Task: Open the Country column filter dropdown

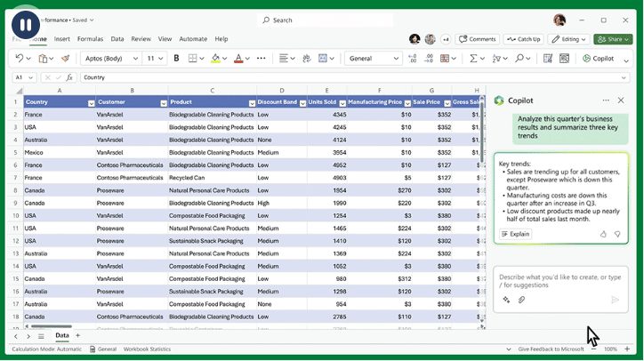Action: pyautogui.click(x=91, y=103)
